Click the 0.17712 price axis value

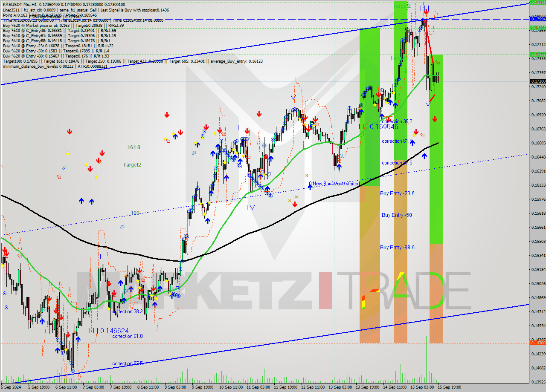click(x=537, y=44)
